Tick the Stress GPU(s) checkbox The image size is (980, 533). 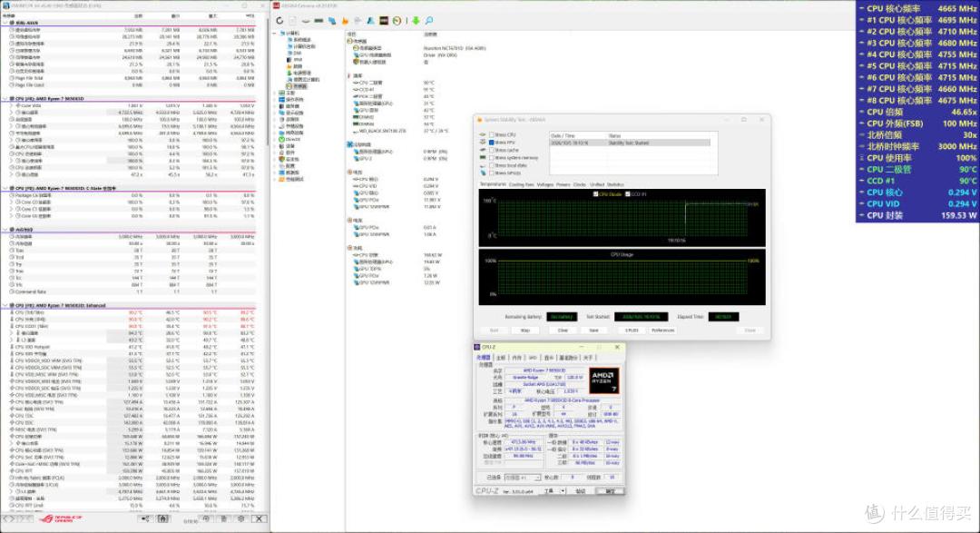(x=492, y=173)
